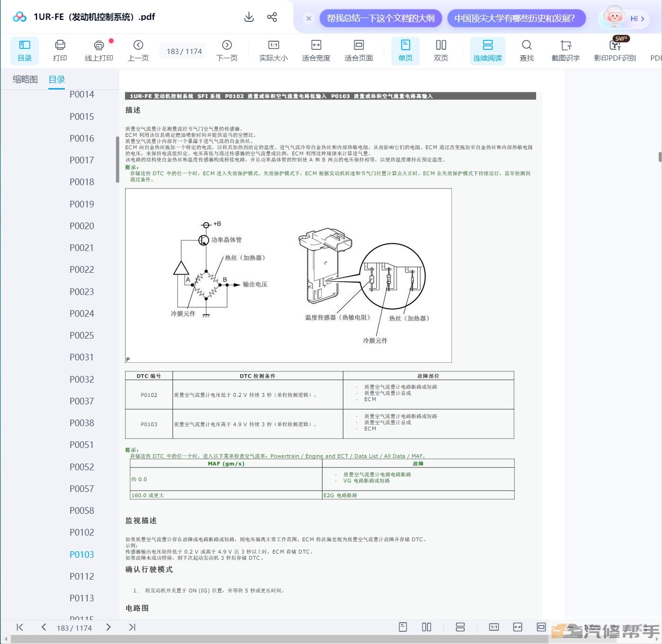Open the 查找 search tool
The image size is (662, 644).
point(527,51)
